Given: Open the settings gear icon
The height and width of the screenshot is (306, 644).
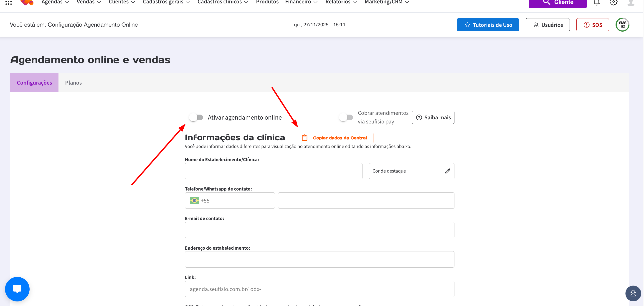Looking at the screenshot, I should 613,3.
